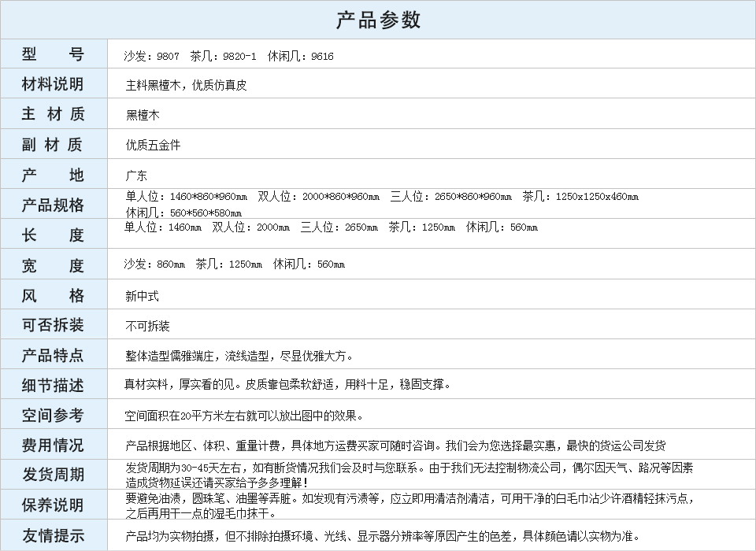Click the 长度 row label

click(x=53, y=235)
